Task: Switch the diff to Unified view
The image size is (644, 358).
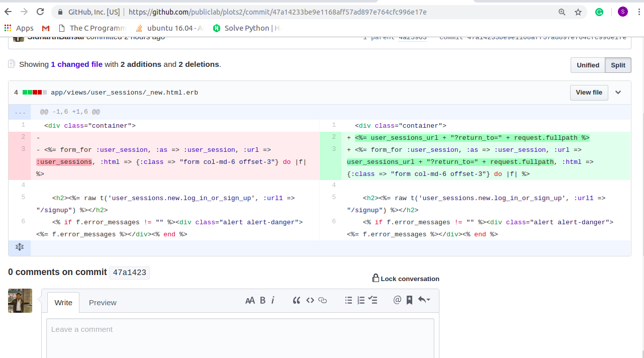Action: [x=587, y=65]
